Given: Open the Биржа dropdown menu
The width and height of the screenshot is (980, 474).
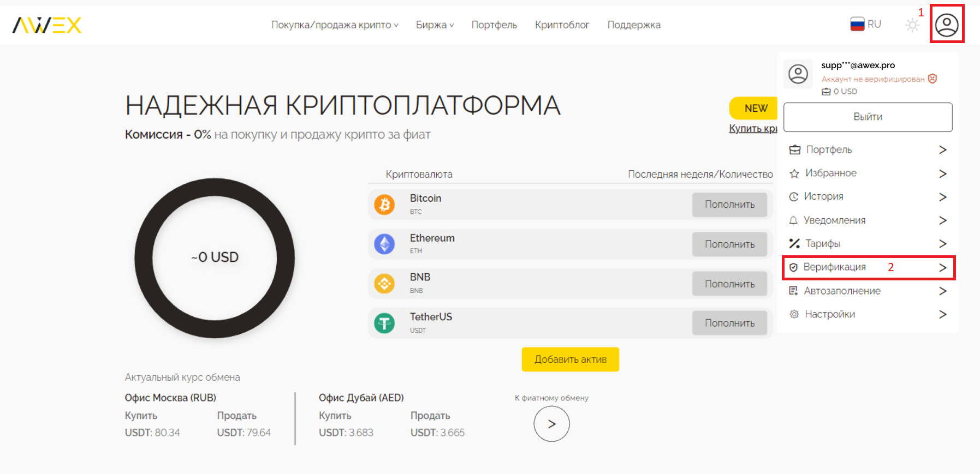Looking at the screenshot, I should coord(435,25).
